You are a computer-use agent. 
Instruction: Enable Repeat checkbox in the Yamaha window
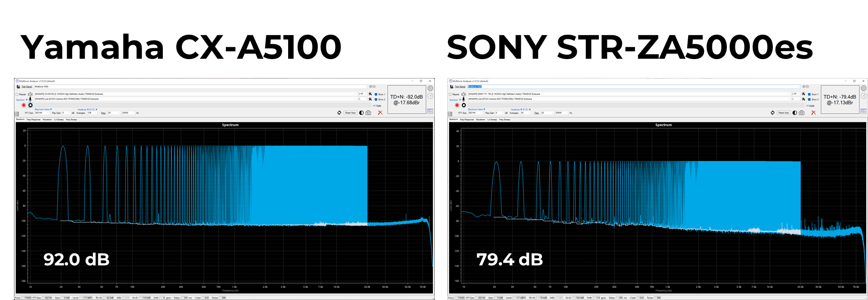tap(17, 94)
